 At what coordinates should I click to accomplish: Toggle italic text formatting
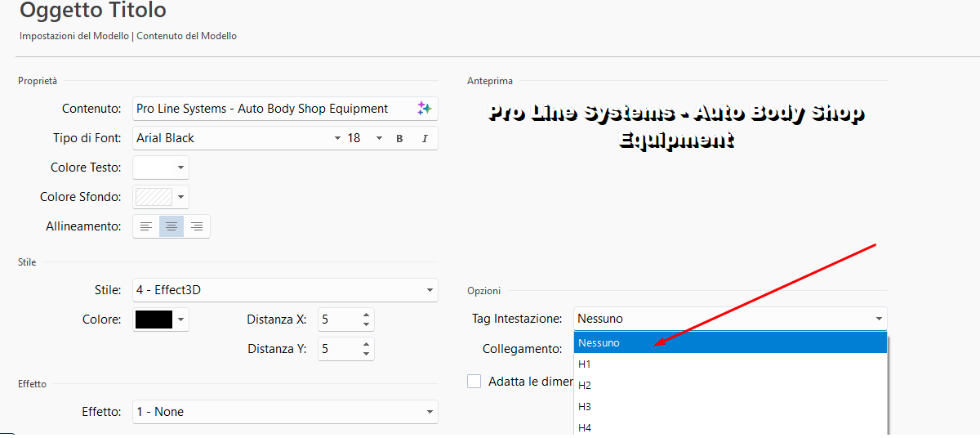pyautogui.click(x=425, y=139)
